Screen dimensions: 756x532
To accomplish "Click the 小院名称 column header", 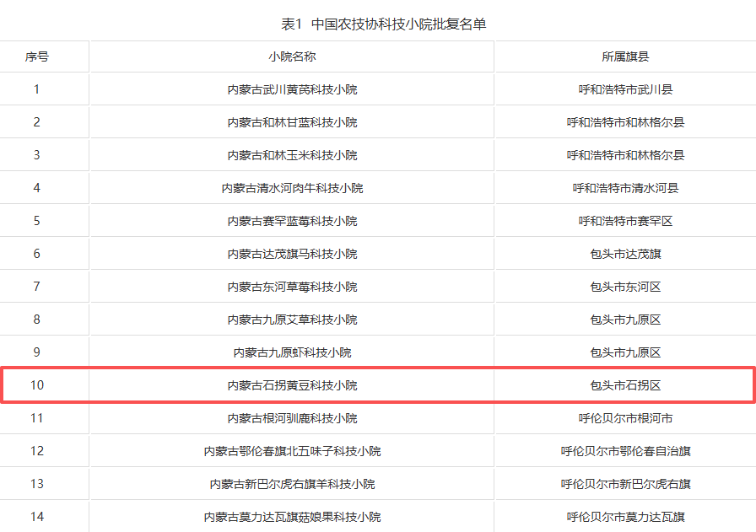I will [292, 56].
